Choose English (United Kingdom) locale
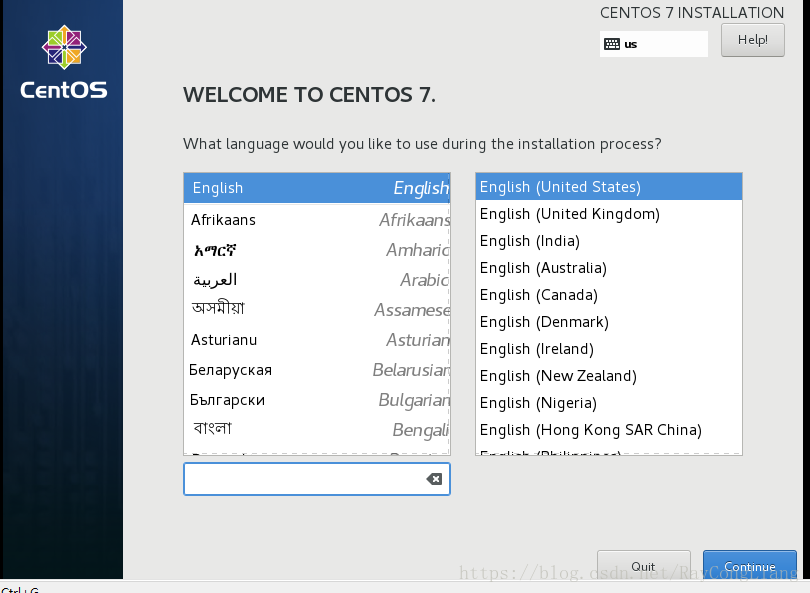 tap(609, 214)
